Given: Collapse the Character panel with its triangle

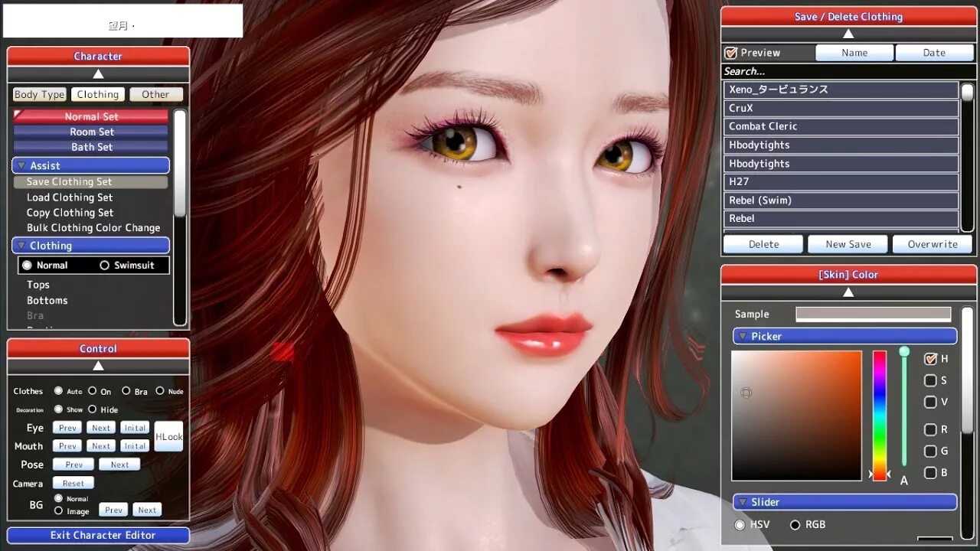Looking at the screenshot, I should coord(98,74).
